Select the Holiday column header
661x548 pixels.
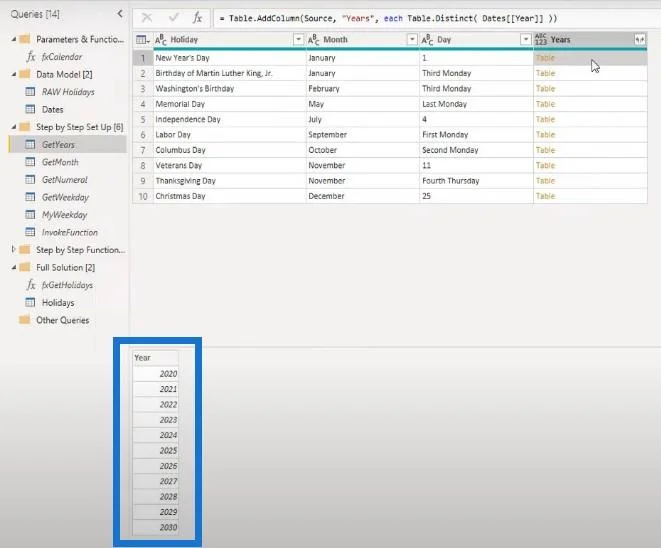click(x=229, y=40)
